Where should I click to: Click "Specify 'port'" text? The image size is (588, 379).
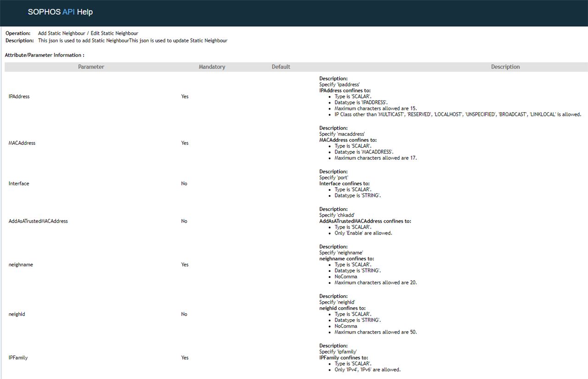[x=334, y=178]
